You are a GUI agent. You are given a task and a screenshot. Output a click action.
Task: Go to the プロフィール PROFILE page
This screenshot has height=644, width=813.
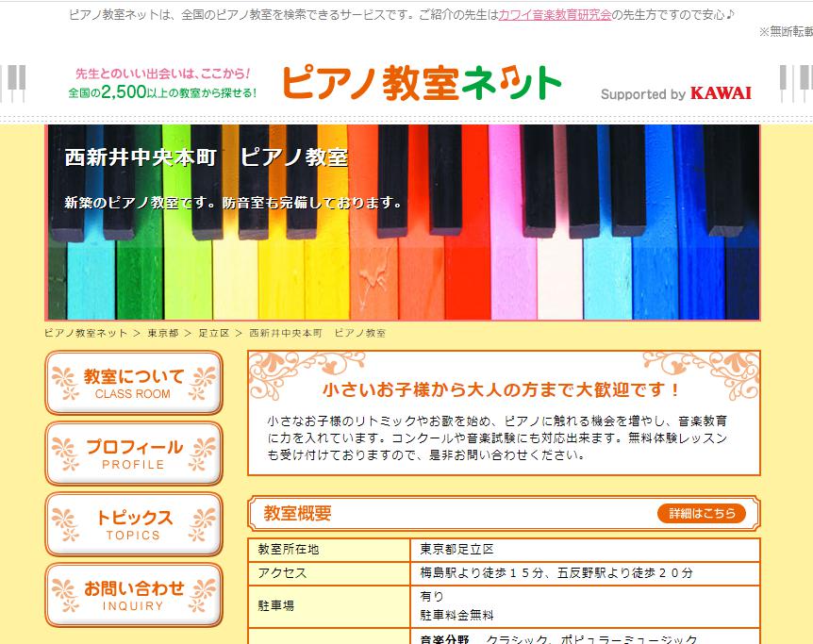click(x=134, y=454)
